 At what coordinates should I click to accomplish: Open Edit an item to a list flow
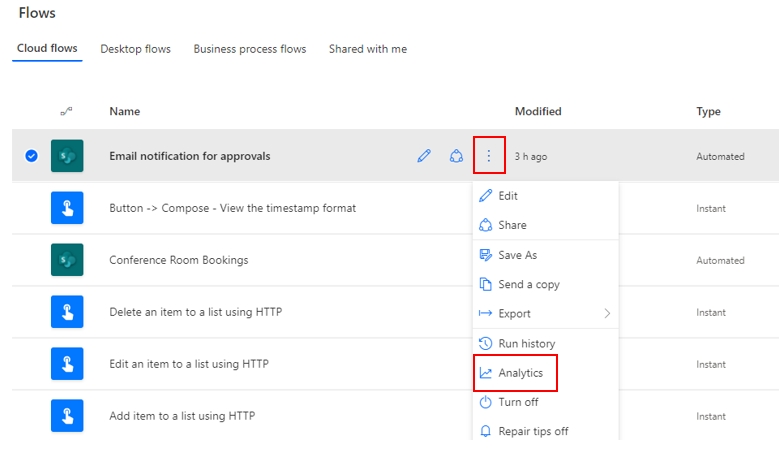[189, 364]
